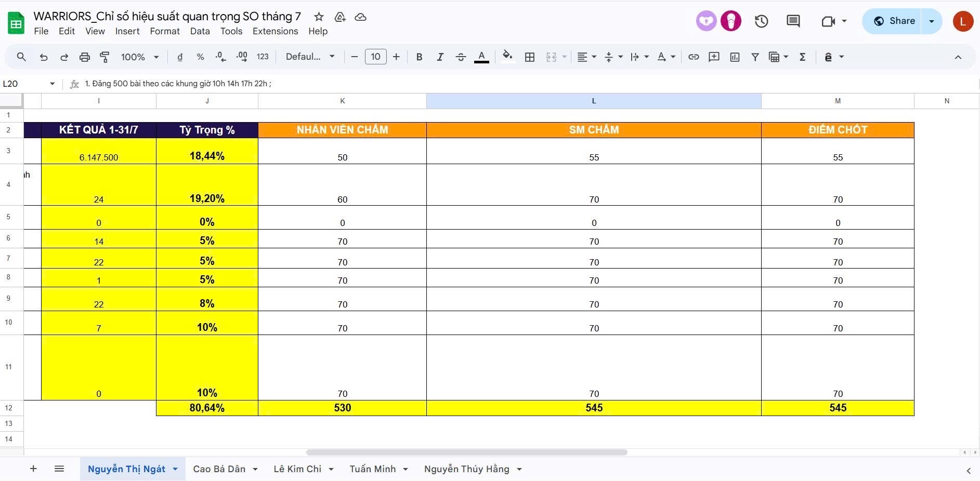980x481 pixels.
Task: Click the paint format roller icon
Action: pos(104,57)
